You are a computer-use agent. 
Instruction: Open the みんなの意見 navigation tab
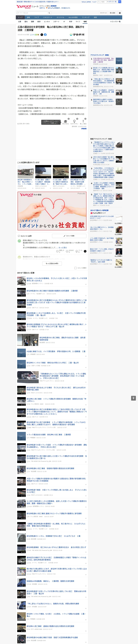73,17
